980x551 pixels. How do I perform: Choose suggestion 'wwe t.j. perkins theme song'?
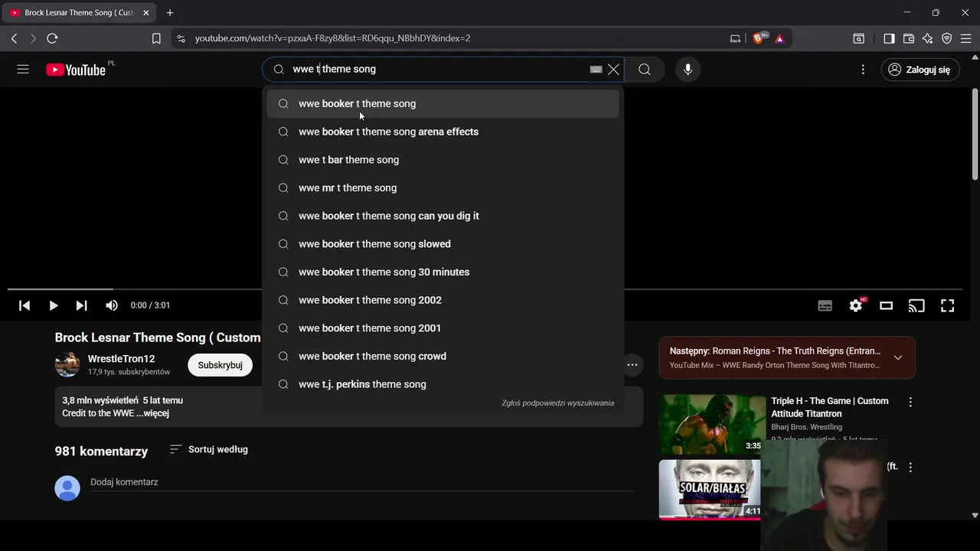click(443, 384)
